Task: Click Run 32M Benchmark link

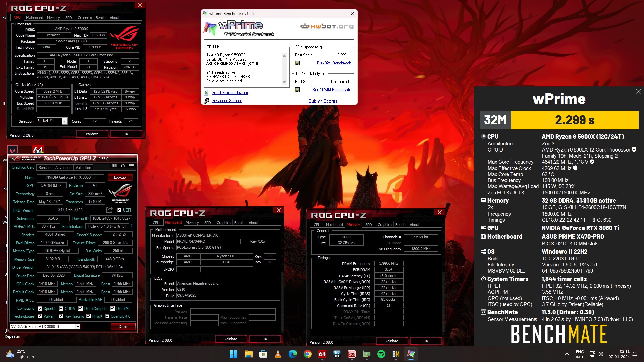Action: pos(334,63)
